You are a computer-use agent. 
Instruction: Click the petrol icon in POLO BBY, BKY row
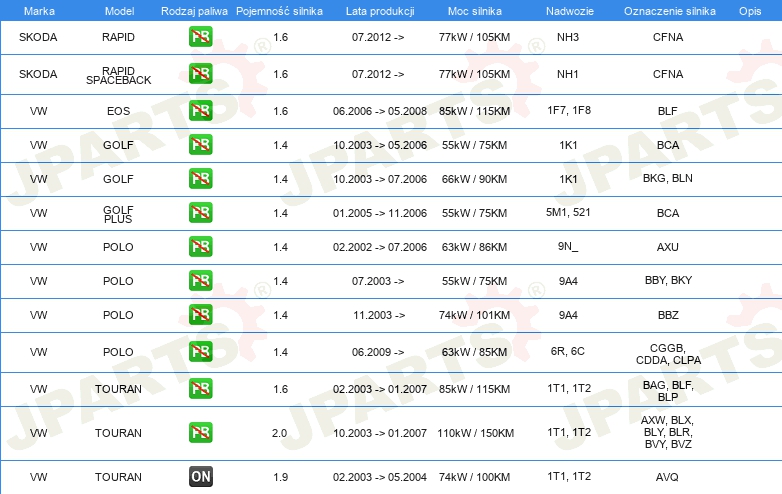(200, 281)
